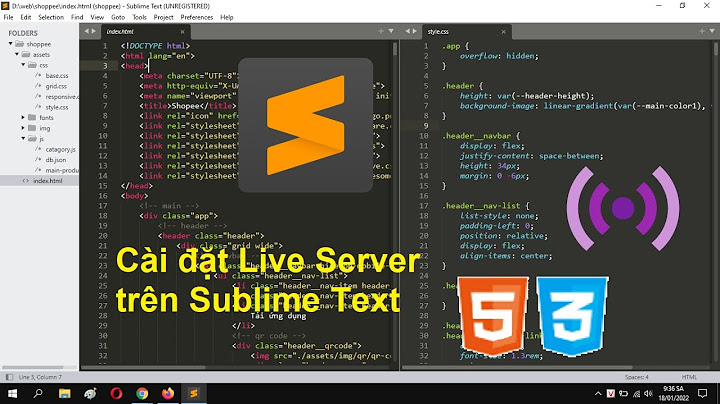The height and width of the screenshot is (404, 720).
Task: Click left pane horizontal scrollbar
Action: [143, 367]
